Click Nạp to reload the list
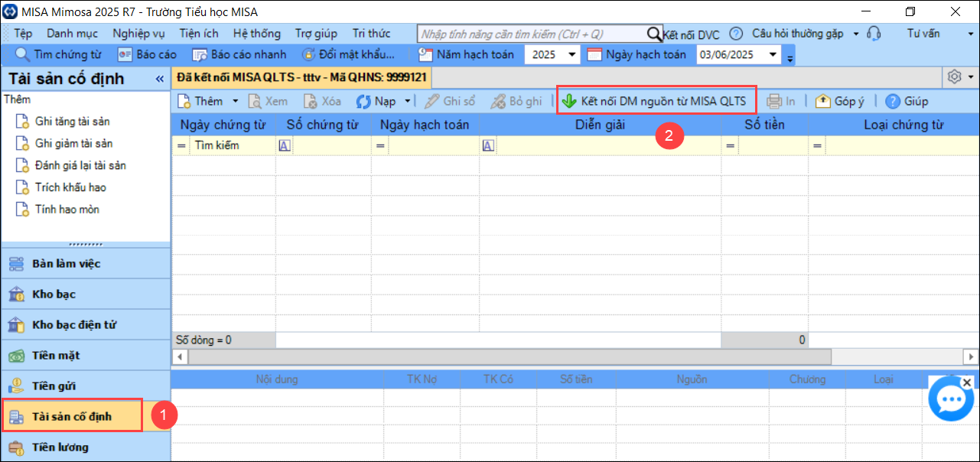The width and height of the screenshot is (980, 462). tap(376, 101)
